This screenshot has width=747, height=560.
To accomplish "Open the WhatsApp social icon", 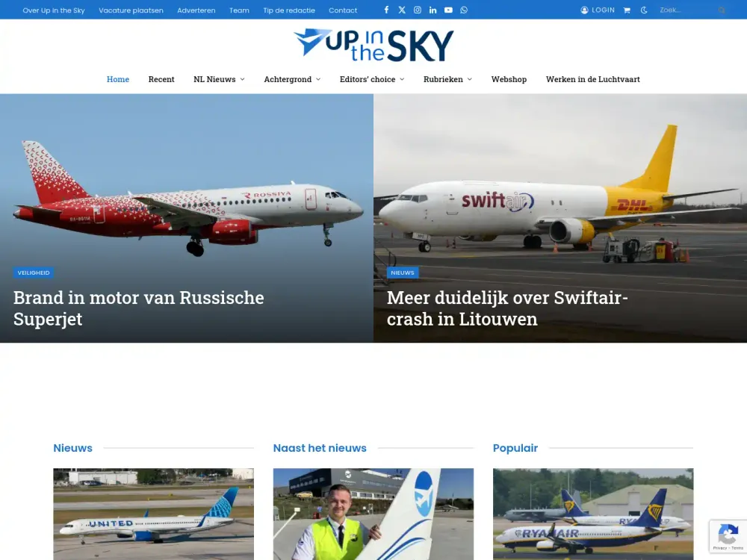I will pos(464,10).
